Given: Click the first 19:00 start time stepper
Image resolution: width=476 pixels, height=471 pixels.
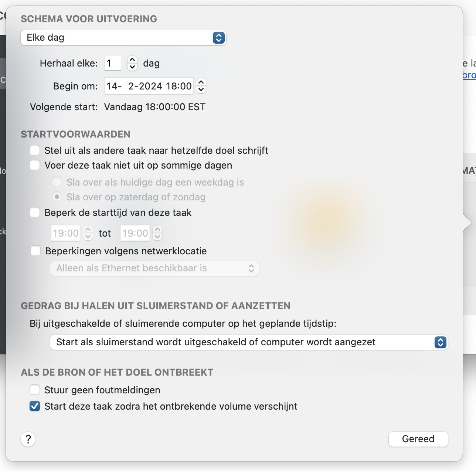Looking at the screenshot, I should pyautogui.click(x=88, y=233).
